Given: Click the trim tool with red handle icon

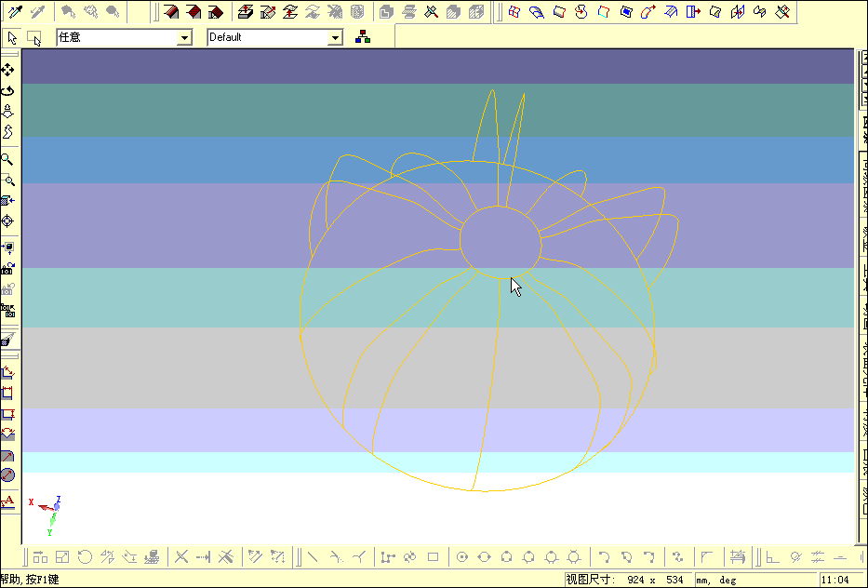Looking at the screenshot, I should coord(432,11).
